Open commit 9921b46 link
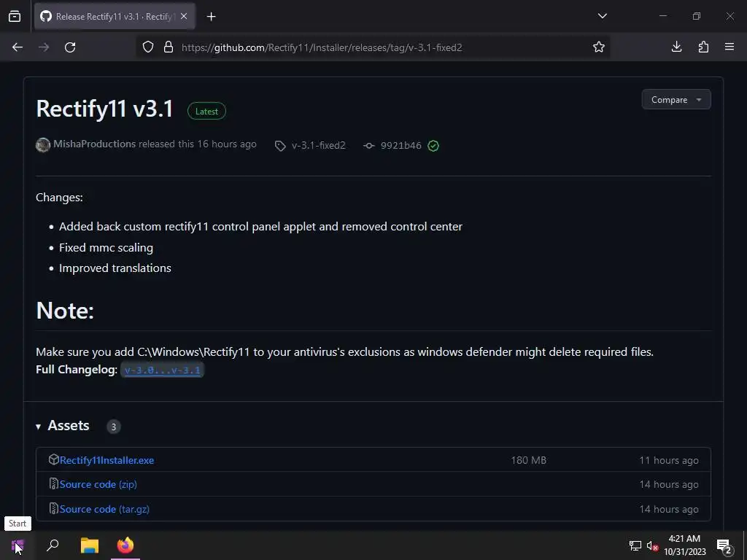This screenshot has height=560, width=747. point(401,146)
